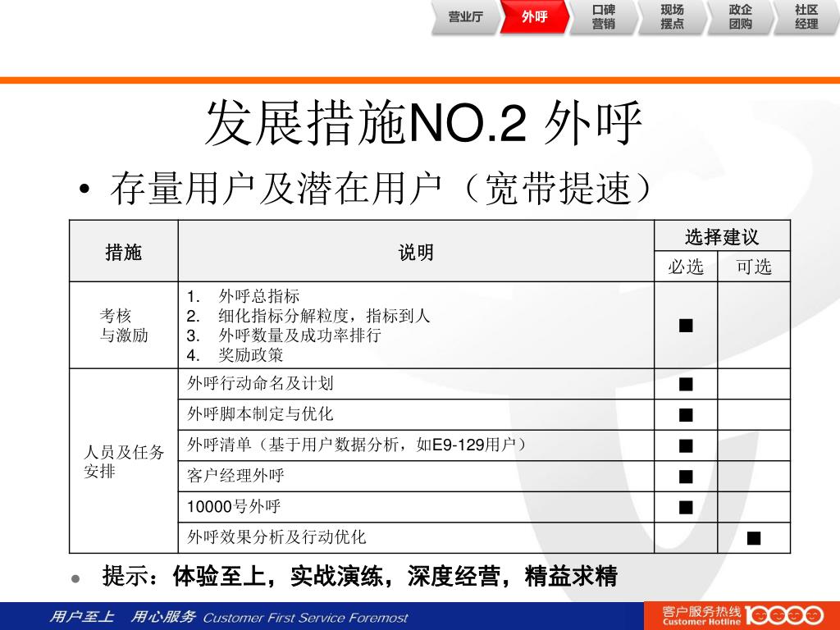840x630 pixels.
Task: Click the footer slogan 用户至上 用心服务
Action: [x=122, y=617]
